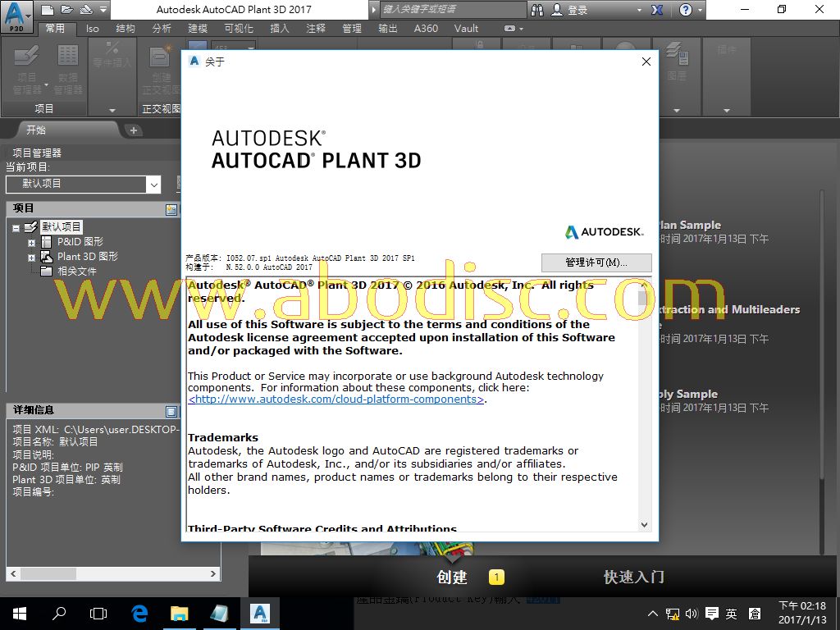Launch Microsoft Edge from the taskbar
Screen dimensions: 840x630
[x=139, y=614]
